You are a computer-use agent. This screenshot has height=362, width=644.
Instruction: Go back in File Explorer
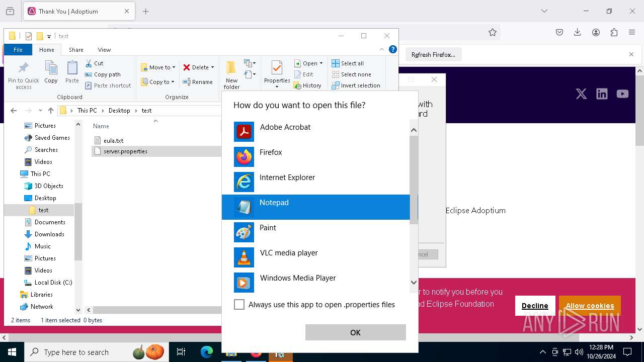coord(14,111)
